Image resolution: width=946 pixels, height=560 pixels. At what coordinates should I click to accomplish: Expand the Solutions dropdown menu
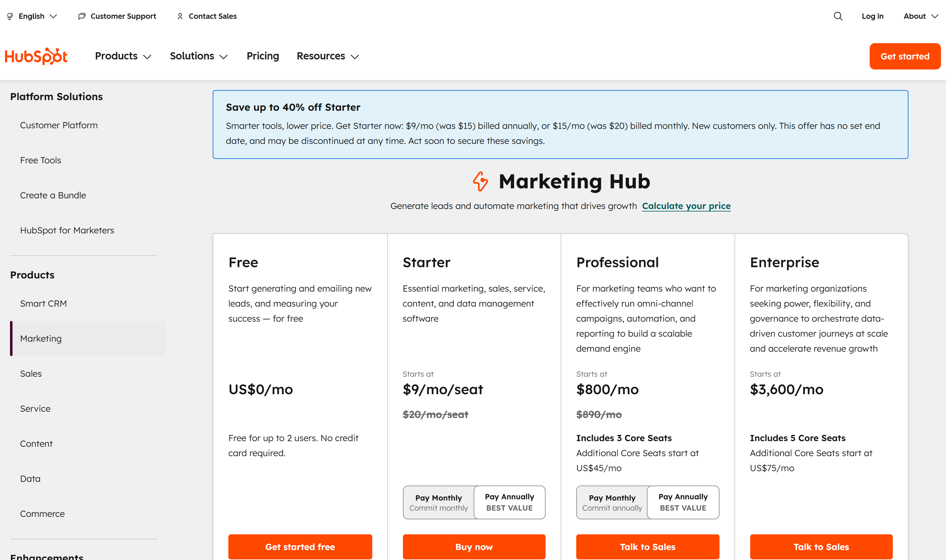199,56
